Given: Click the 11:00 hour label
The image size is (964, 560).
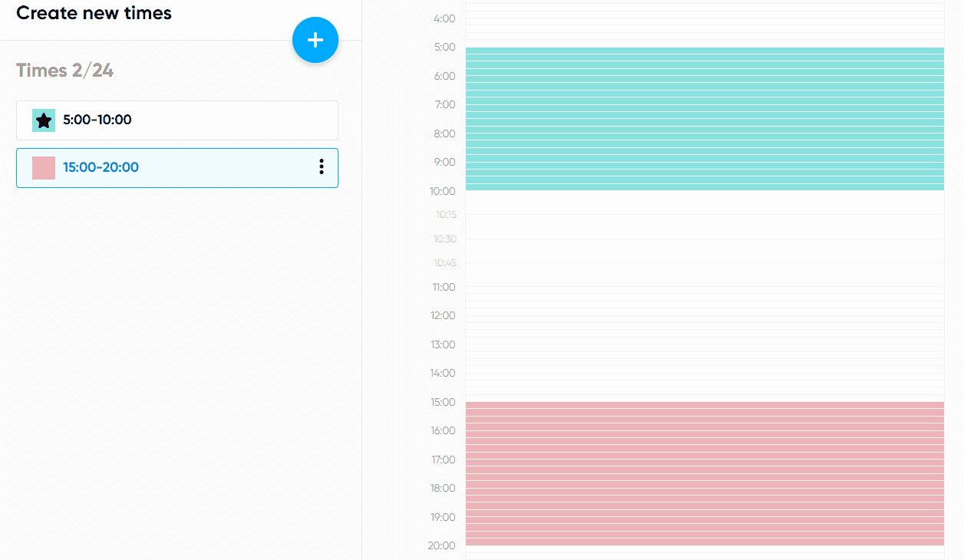Looking at the screenshot, I should pos(444,287).
